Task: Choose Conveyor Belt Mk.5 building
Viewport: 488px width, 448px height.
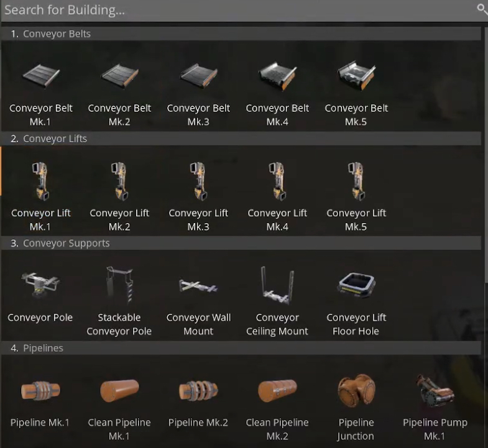Action: pos(356,76)
